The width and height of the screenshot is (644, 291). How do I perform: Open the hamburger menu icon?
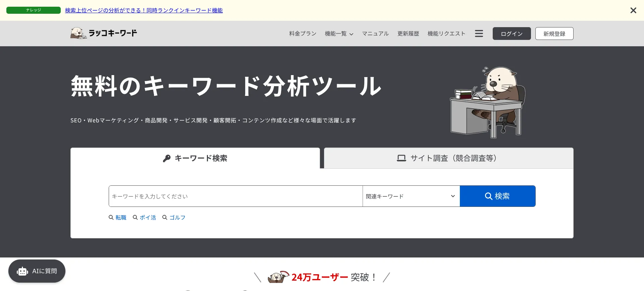click(479, 34)
